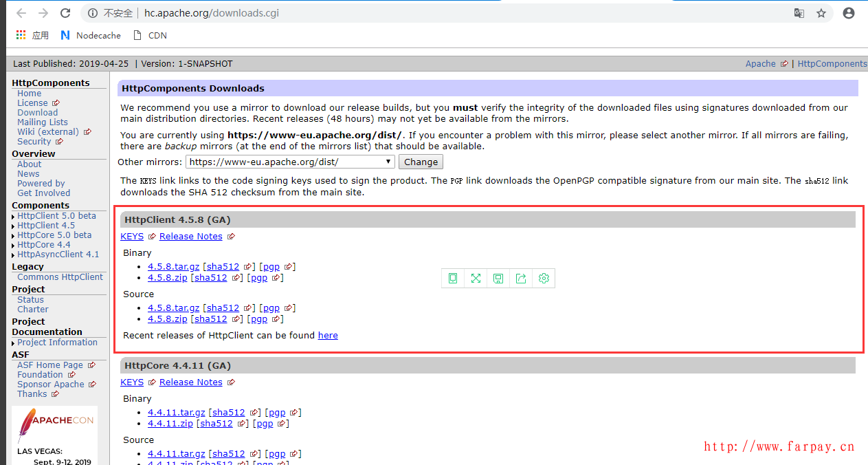Viewport: 868px width, 465px height.
Task: Open the Other mirrors dropdown
Action: 290,162
